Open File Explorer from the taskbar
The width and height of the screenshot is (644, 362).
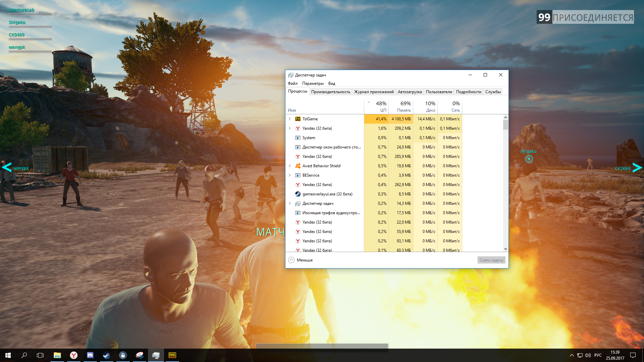[x=57, y=355]
